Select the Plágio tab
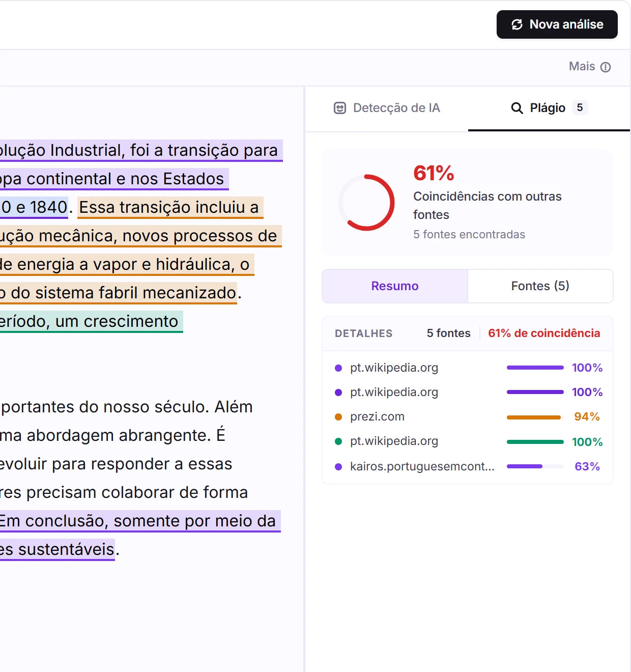631x672 pixels. pos(549,108)
